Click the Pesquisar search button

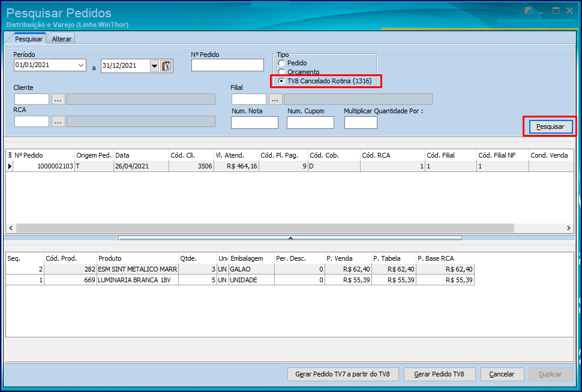[x=550, y=126]
